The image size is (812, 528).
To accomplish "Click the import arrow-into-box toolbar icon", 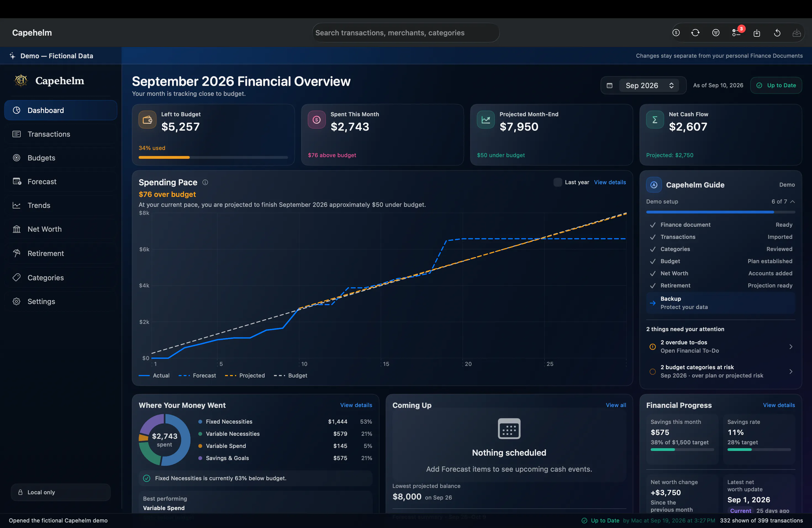I will pyautogui.click(x=757, y=33).
